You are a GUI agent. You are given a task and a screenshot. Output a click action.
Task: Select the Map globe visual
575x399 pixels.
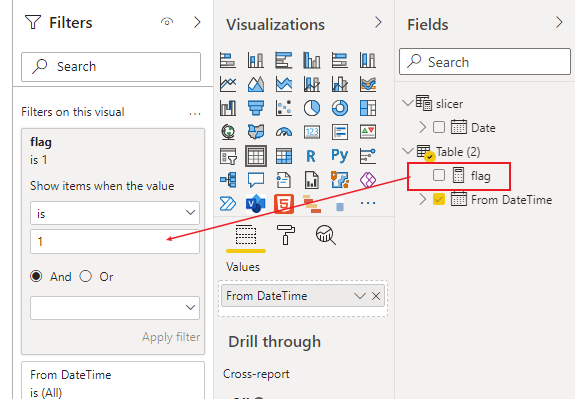pyautogui.click(x=228, y=132)
